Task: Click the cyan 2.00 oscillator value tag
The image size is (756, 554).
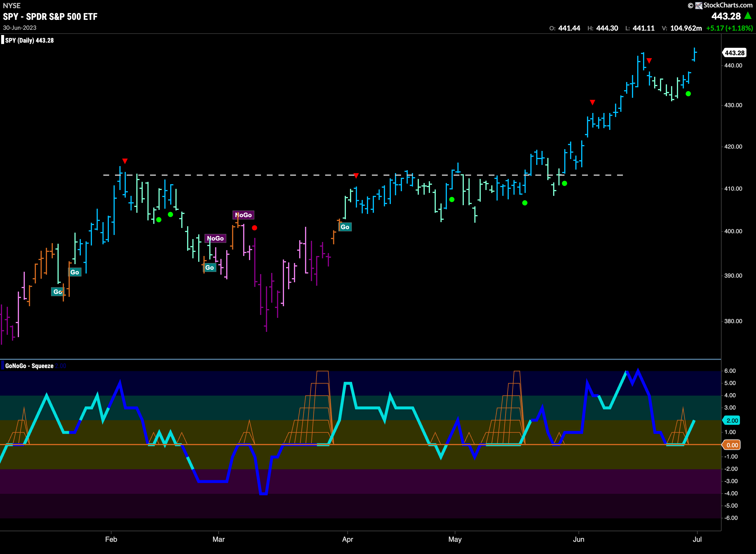Action: pyautogui.click(x=732, y=421)
